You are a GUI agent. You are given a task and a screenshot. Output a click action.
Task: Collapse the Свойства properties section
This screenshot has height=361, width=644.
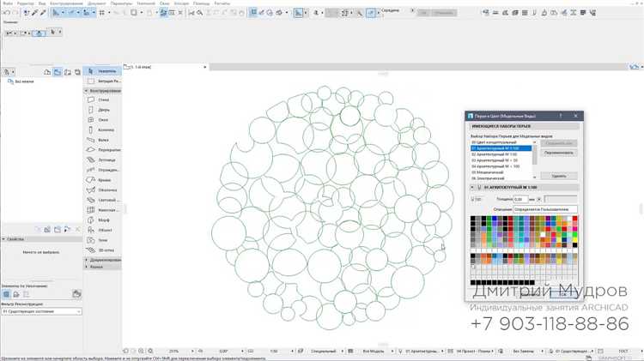[3, 238]
